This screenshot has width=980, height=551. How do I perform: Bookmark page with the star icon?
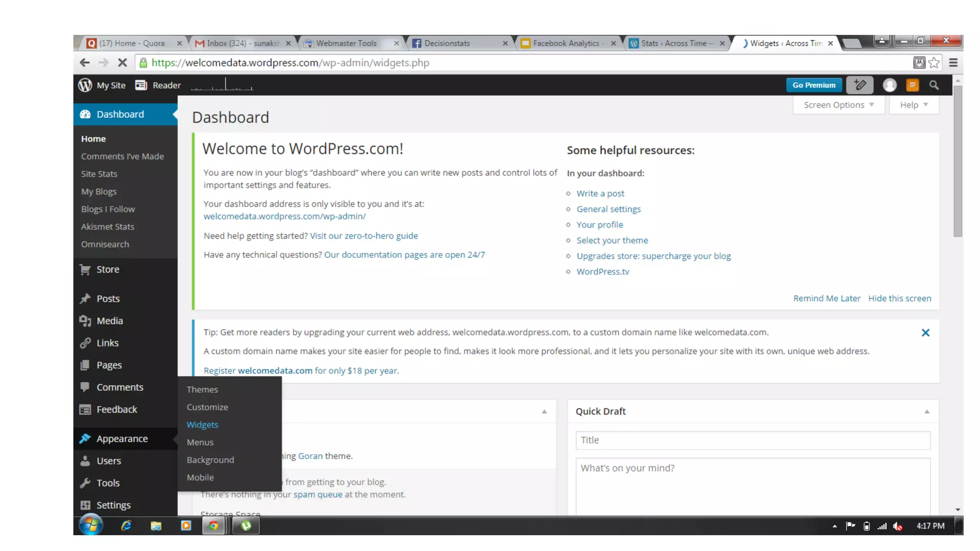(934, 63)
